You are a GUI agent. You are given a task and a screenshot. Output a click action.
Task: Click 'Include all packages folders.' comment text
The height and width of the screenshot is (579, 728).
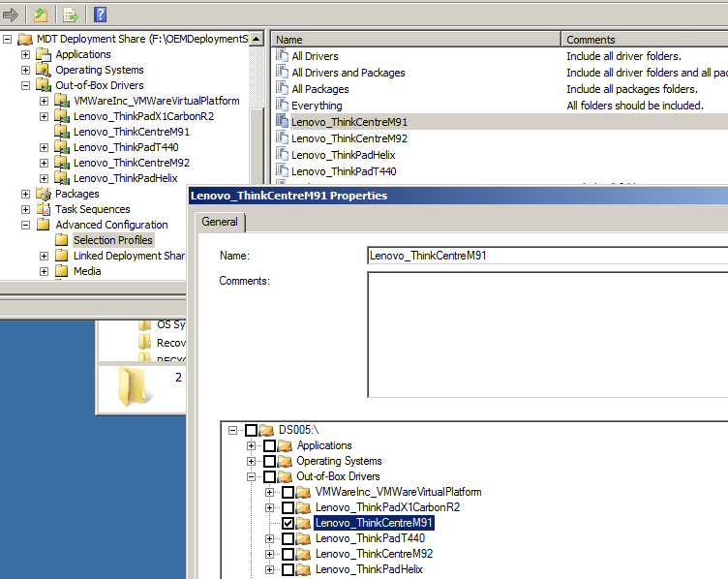tap(632, 89)
